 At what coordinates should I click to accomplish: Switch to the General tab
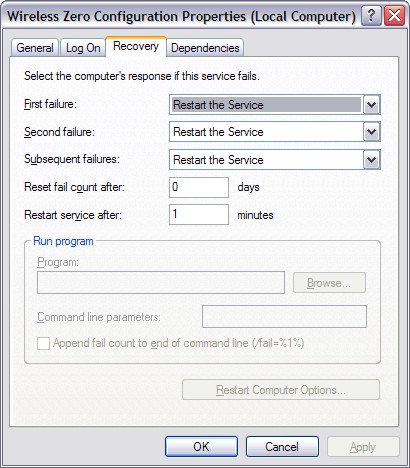click(35, 48)
